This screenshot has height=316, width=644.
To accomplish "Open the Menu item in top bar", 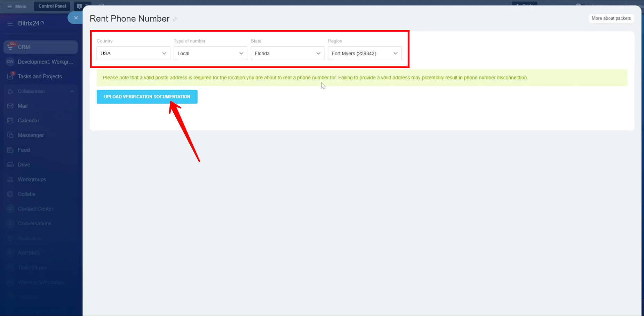I will click(17, 6).
